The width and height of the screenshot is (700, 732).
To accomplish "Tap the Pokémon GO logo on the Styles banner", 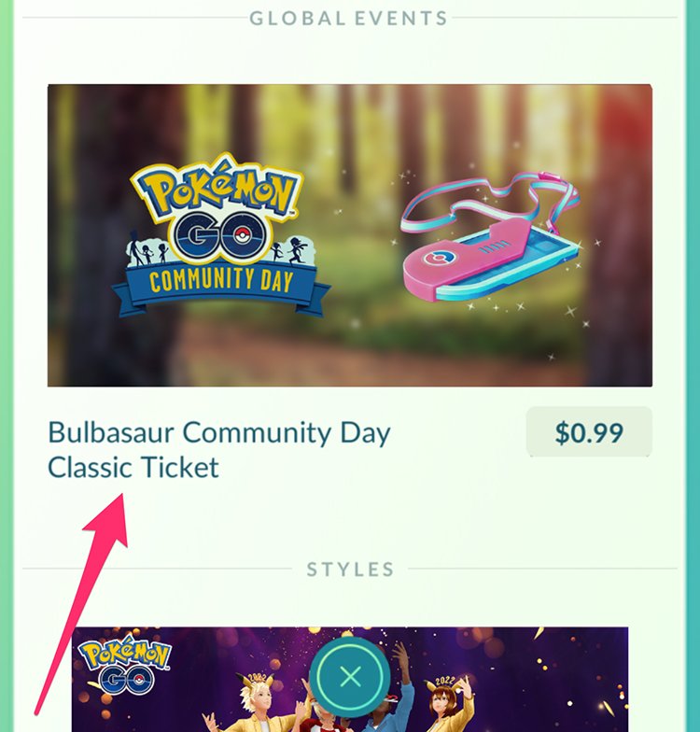I will (x=125, y=667).
